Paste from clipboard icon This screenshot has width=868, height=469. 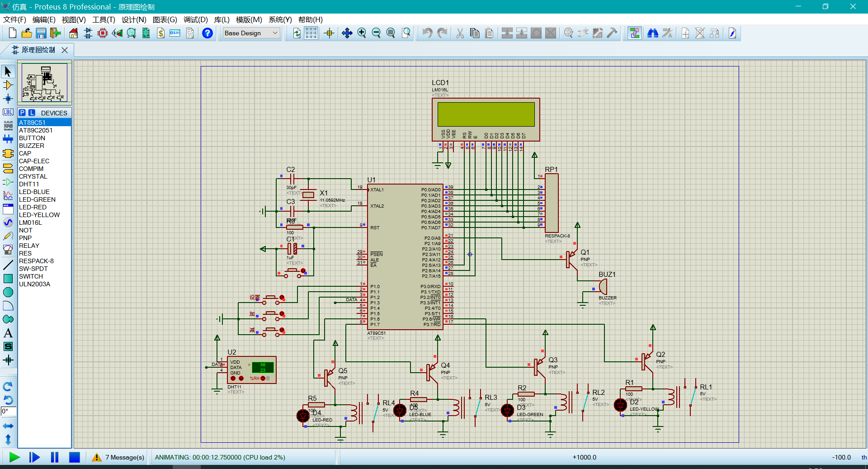(x=489, y=33)
